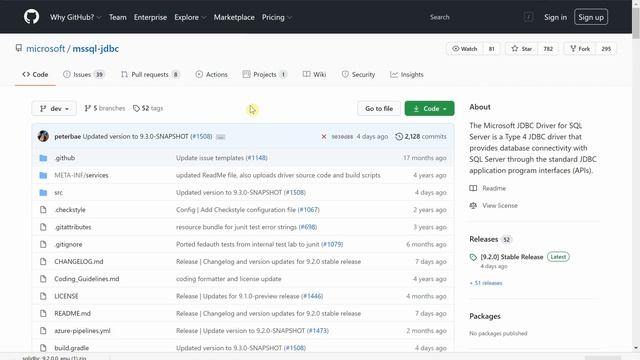Click the Sign up button
Viewport: 640px width, 360px height.
(x=591, y=17)
